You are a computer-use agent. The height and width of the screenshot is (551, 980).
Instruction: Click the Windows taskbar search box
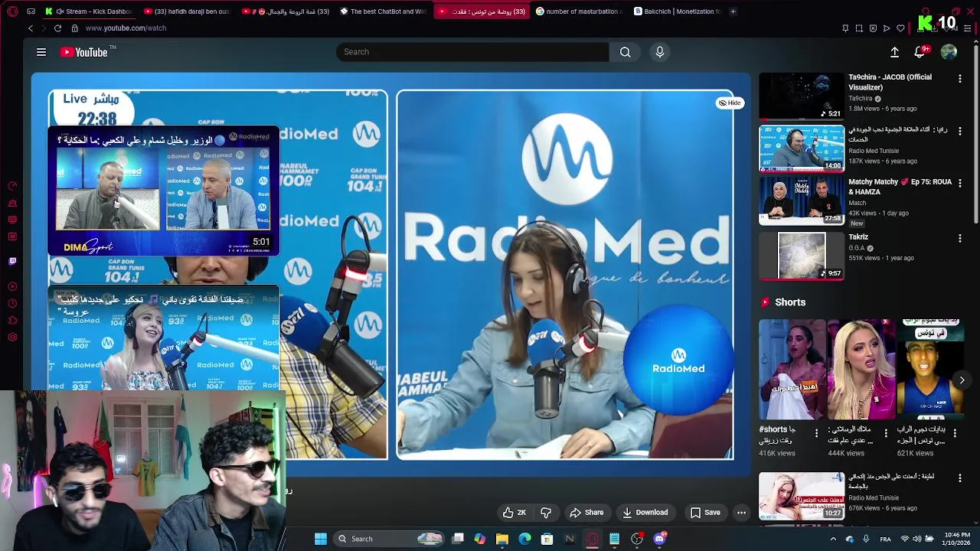(x=390, y=539)
